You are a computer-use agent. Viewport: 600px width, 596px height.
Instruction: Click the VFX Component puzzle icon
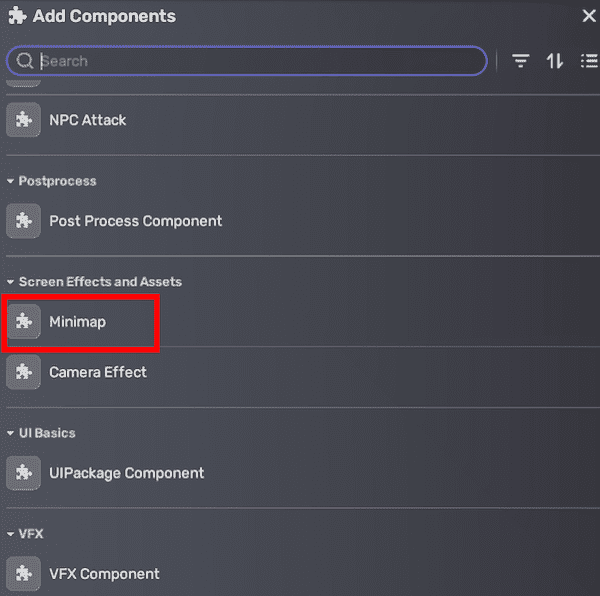click(x=23, y=574)
